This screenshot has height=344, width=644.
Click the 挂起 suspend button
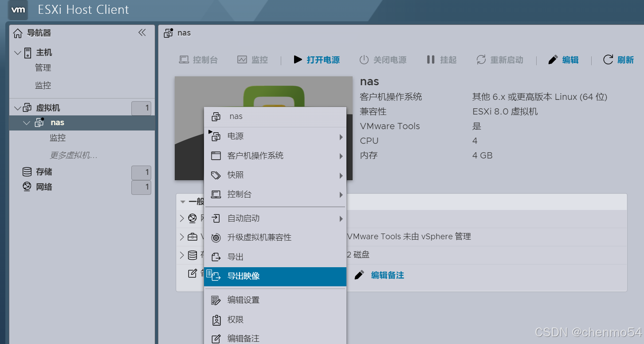point(441,60)
